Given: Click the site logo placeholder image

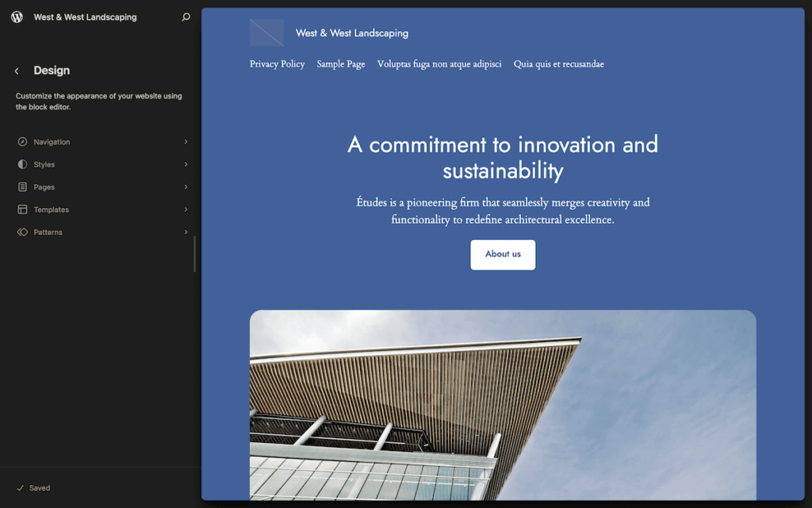Looking at the screenshot, I should [266, 33].
